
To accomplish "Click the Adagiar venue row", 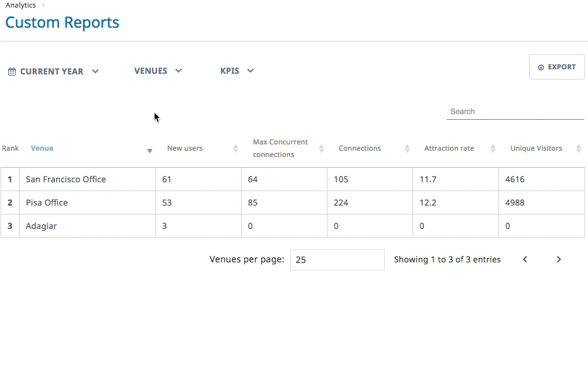I will point(41,226).
